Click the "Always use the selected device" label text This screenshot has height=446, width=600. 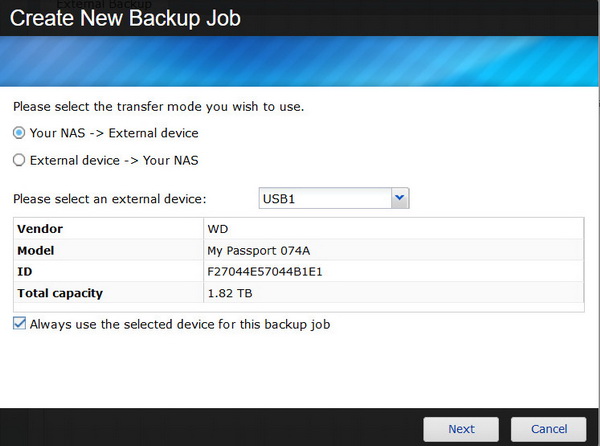tap(180, 324)
